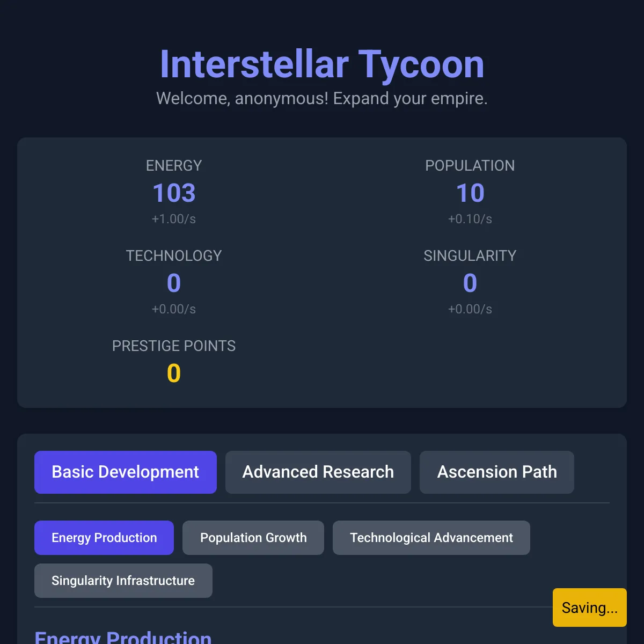Open the Ascension Path tab

point(496,472)
